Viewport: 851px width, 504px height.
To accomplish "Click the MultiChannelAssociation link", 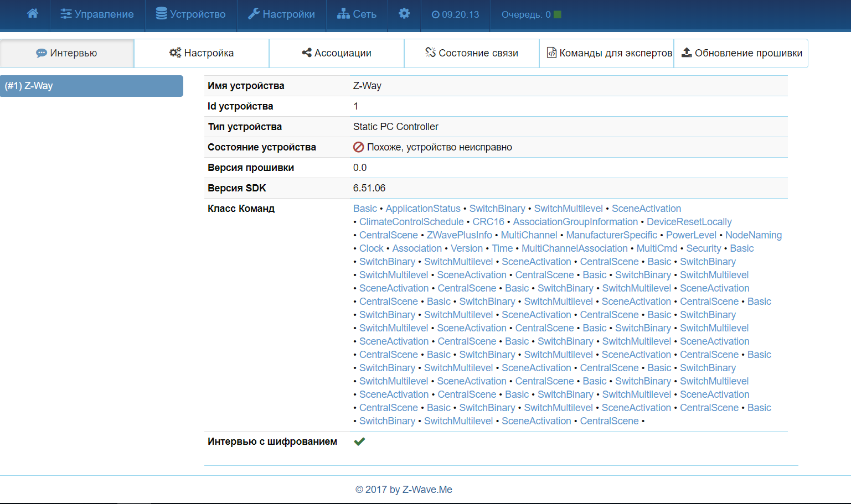I will tap(575, 248).
